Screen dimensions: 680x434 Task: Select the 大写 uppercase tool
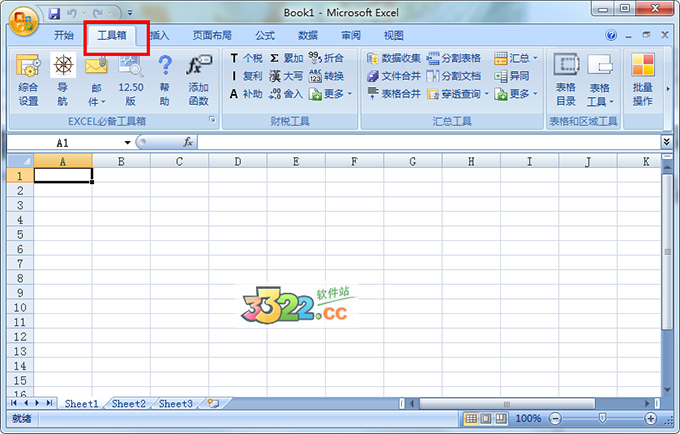286,76
